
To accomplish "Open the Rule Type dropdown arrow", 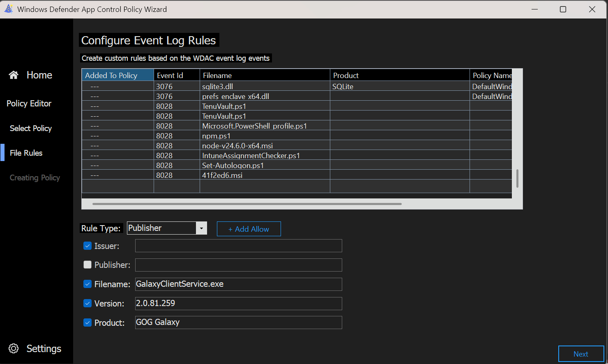I will point(201,228).
